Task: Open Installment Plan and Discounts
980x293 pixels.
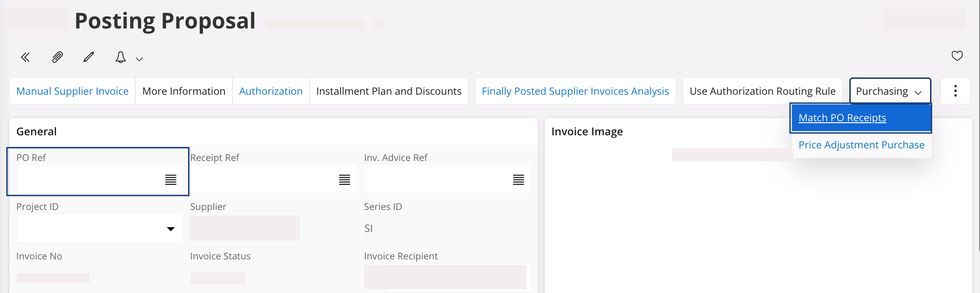Action: coord(389,91)
